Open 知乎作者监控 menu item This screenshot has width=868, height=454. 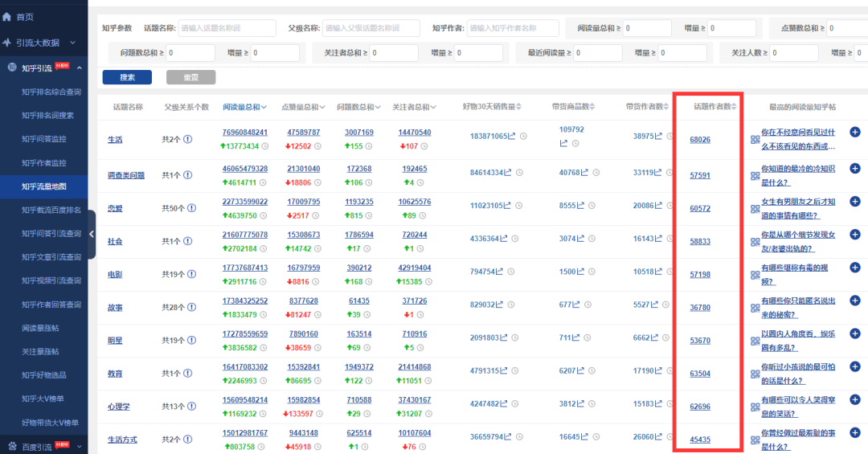43,163
